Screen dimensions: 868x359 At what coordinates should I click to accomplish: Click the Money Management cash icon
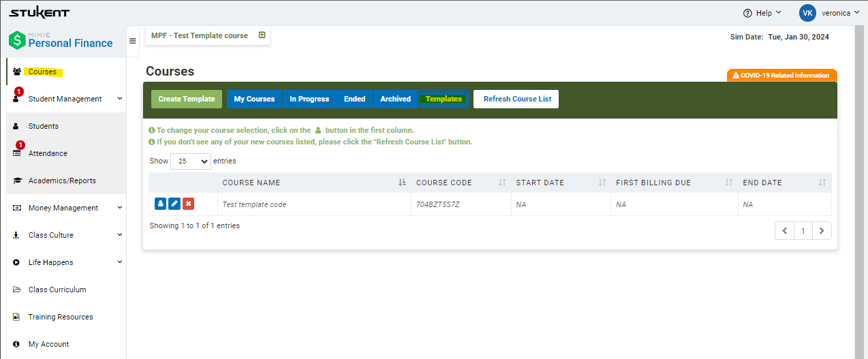[x=17, y=208]
